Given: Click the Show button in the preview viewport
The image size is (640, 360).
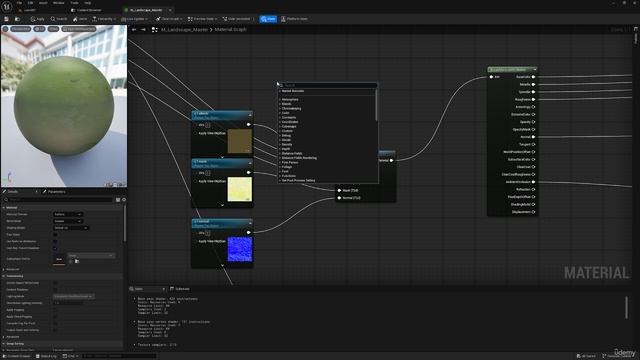Looking at the screenshot, I should pyautogui.click(x=53, y=29).
